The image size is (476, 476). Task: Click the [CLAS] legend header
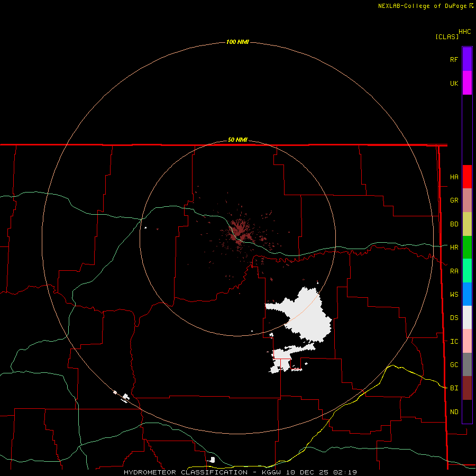[x=447, y=36]
